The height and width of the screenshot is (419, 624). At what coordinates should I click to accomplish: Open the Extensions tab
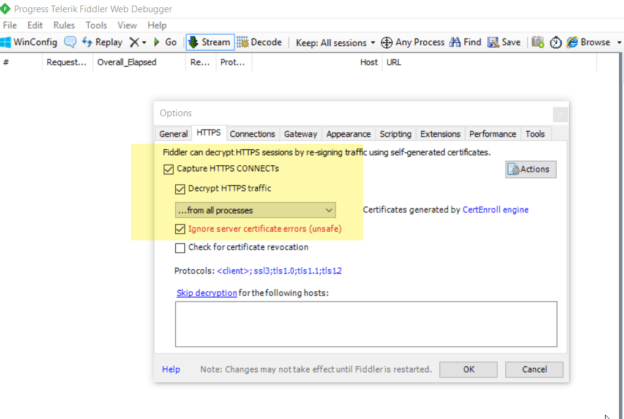[x=440, y=134]
